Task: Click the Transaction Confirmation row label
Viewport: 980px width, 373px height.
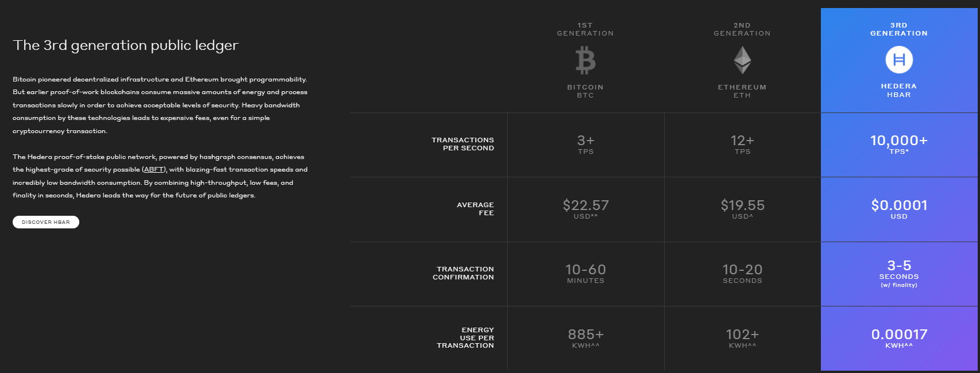Action: tap(464, 273)
